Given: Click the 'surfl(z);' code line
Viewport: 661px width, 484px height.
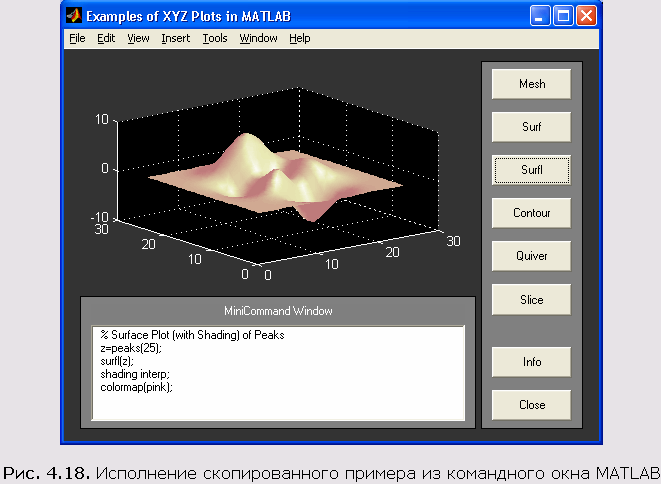Looking at the screenshot, I should [x=117, y=361].
